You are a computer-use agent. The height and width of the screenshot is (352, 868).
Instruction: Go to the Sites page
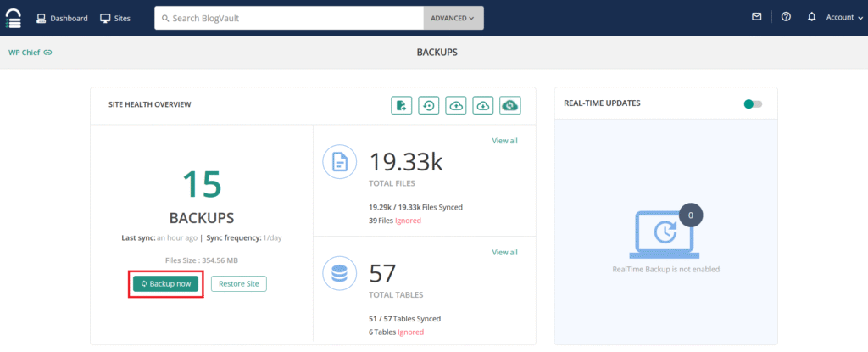[x=115, y=19]
